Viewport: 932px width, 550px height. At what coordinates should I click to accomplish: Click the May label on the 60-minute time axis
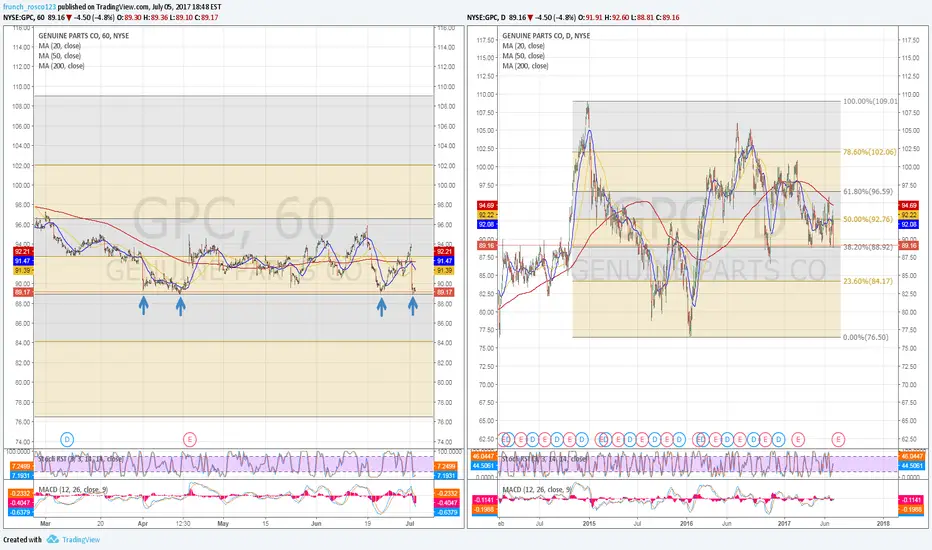[223, 524]
